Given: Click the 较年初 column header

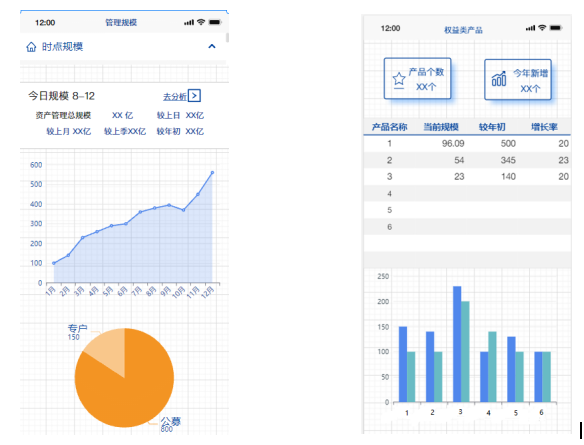Looking at the screenshot, I should [492, 127].
